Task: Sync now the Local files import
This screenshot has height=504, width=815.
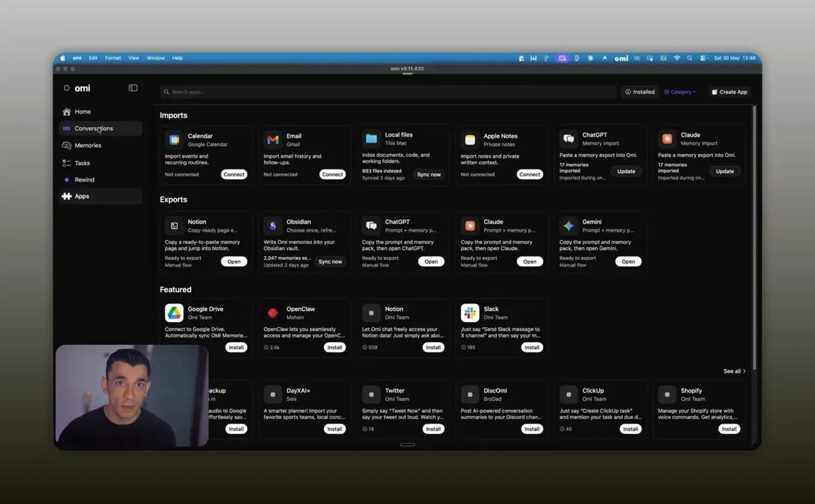Action: pos(429,174)
